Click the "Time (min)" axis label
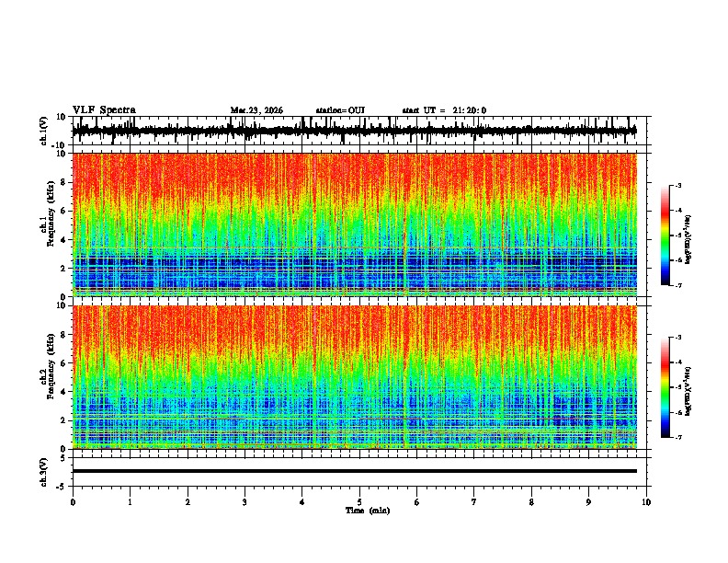This screenshot has height=563, width=728. click(368, 511)
